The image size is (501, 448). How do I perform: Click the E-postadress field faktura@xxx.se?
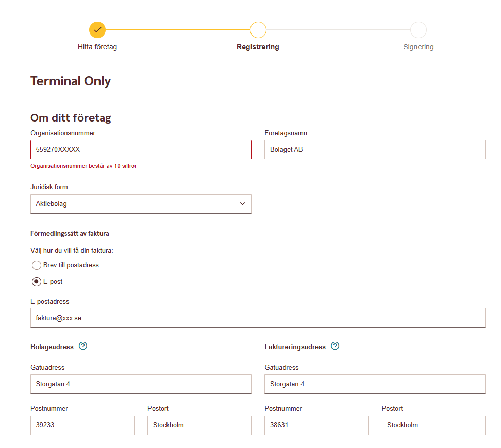258,318
